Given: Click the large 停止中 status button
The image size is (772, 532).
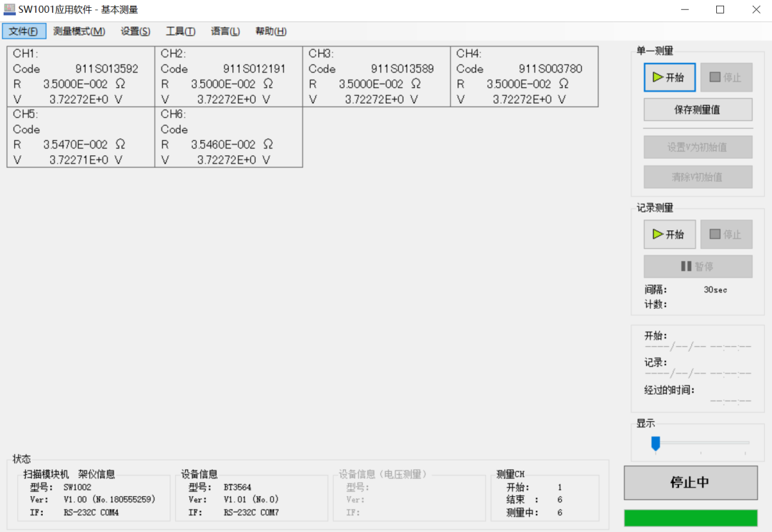Looking at the screenshot, I should pos(690,483).
